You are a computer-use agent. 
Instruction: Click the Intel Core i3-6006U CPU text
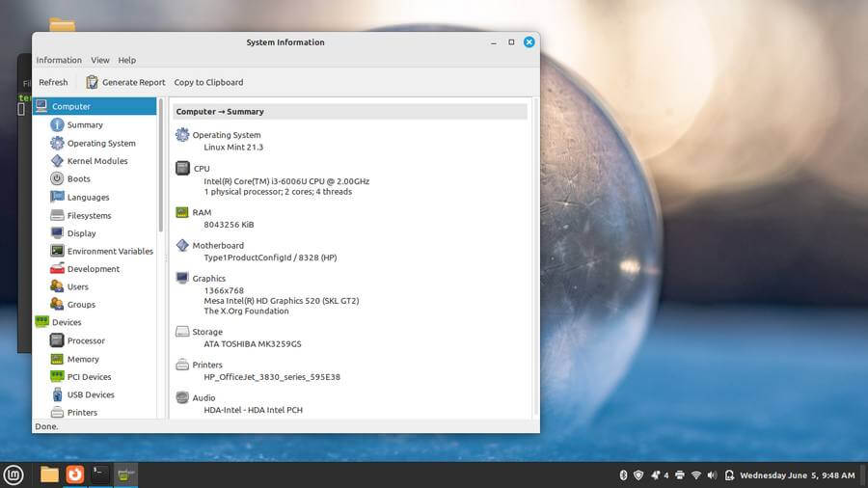tap(286, 181)
